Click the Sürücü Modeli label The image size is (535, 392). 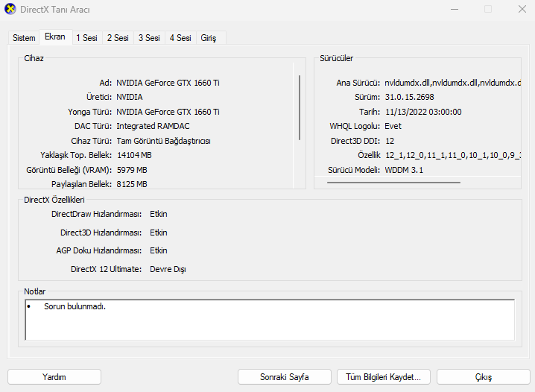pyautogui.click(x=354, y=170)
